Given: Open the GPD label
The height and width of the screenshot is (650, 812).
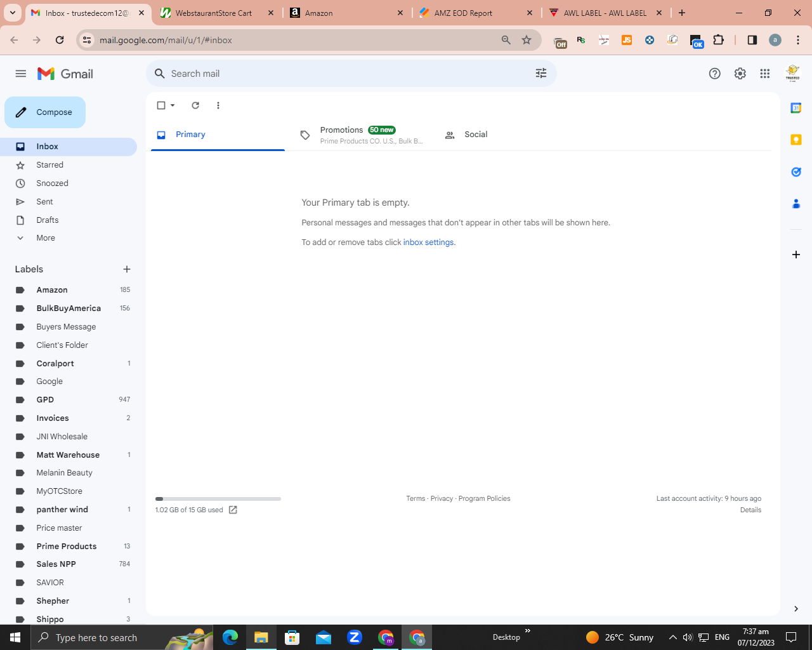Looking at the screenshot, I should (x=69, y=400).
